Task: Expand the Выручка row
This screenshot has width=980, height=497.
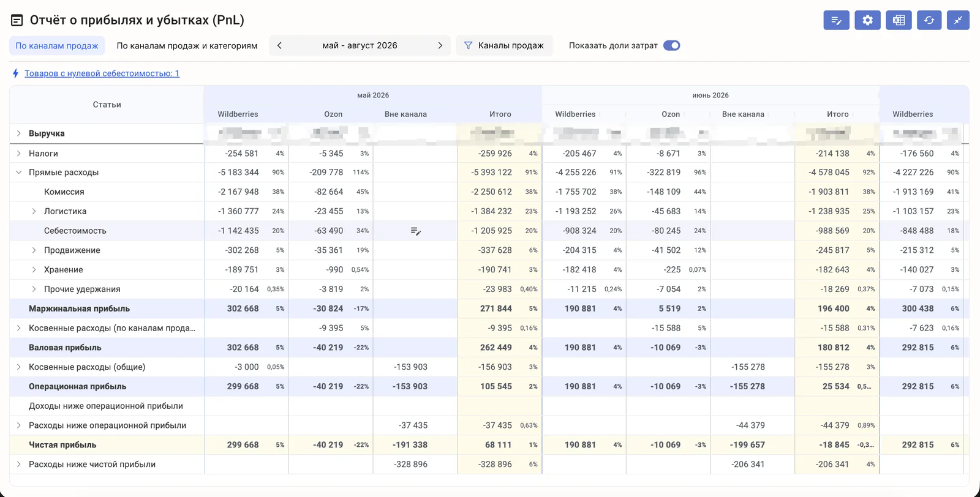Action: [x=18, y=133]
